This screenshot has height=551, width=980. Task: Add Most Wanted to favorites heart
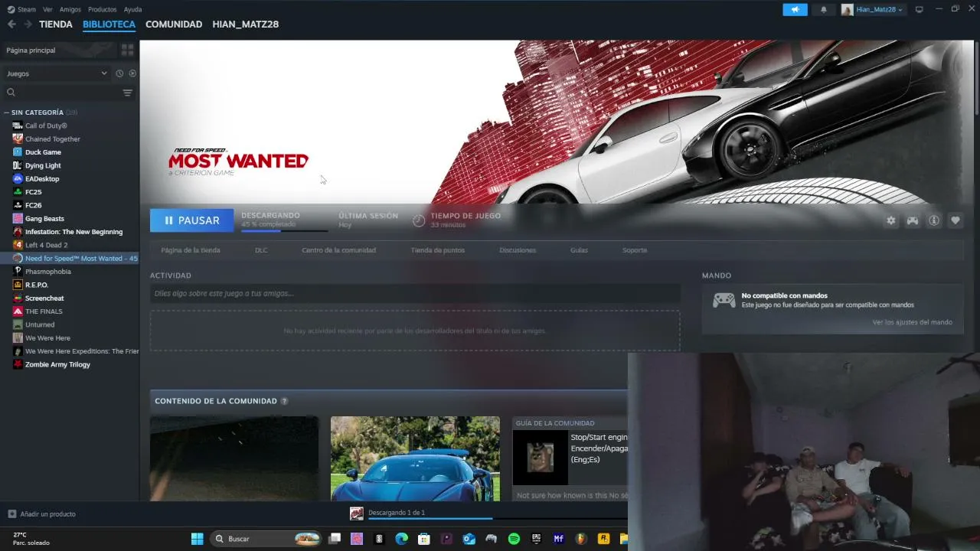[955, 220]
